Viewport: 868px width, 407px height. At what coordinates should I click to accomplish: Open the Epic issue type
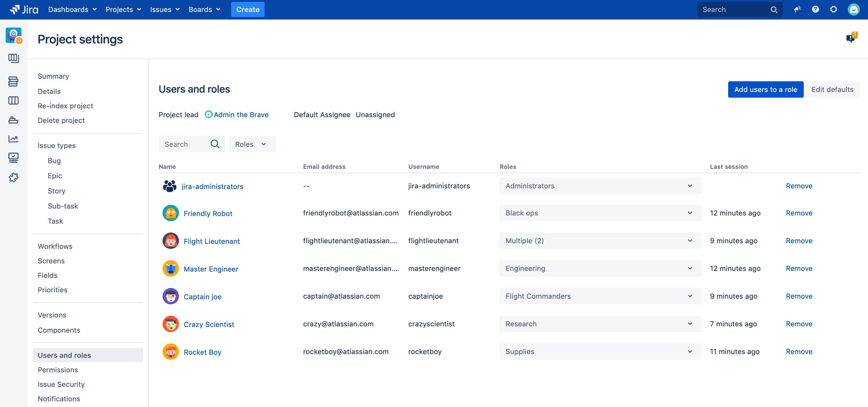click(x=54, y=175)
